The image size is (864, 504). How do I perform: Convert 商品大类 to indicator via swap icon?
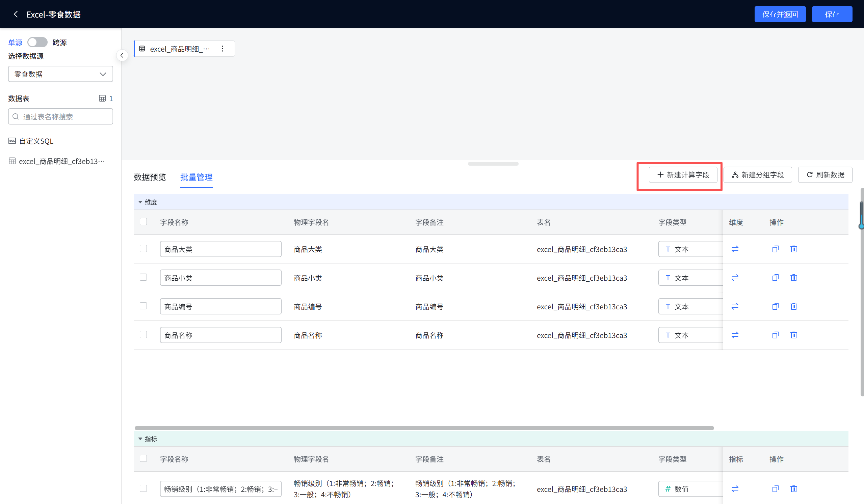[x=735, y=249]
